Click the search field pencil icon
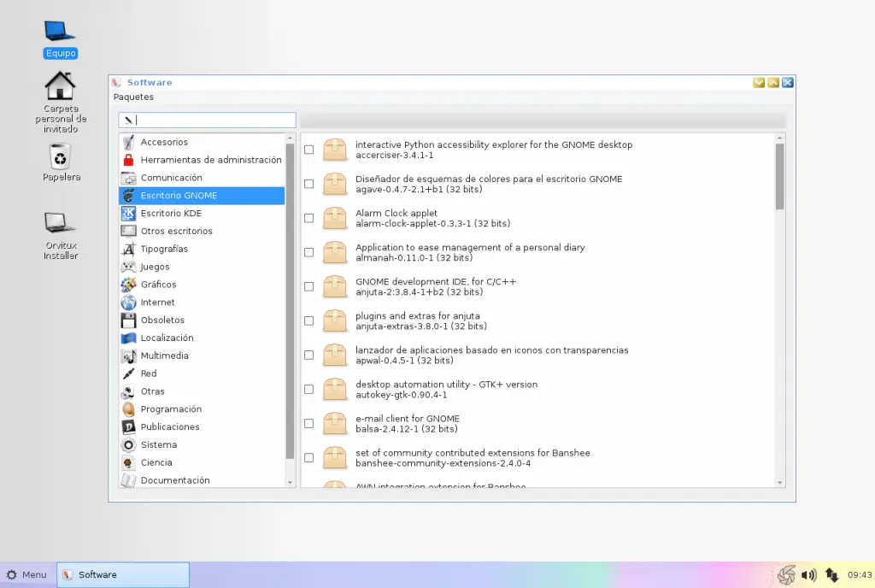875x588 pixels. [x=128, y=120]
